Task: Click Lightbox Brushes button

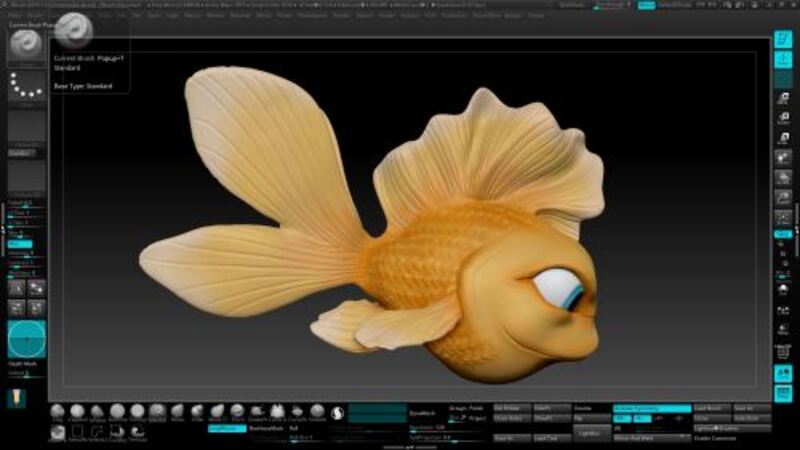Action: point(732,429)
